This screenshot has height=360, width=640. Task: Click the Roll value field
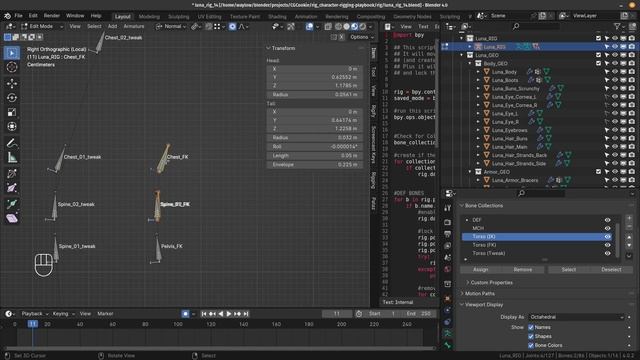(315, 147)
